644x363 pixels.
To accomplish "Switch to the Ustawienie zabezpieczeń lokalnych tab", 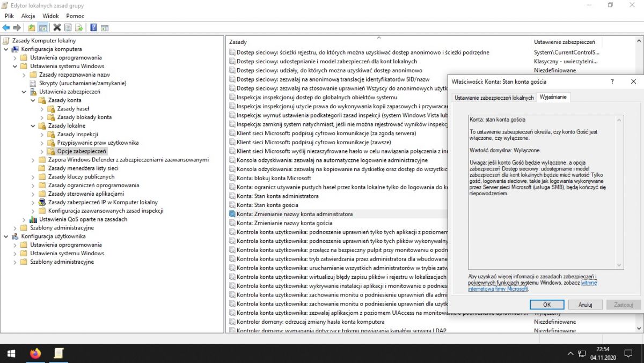I will [x=494, y=98].
